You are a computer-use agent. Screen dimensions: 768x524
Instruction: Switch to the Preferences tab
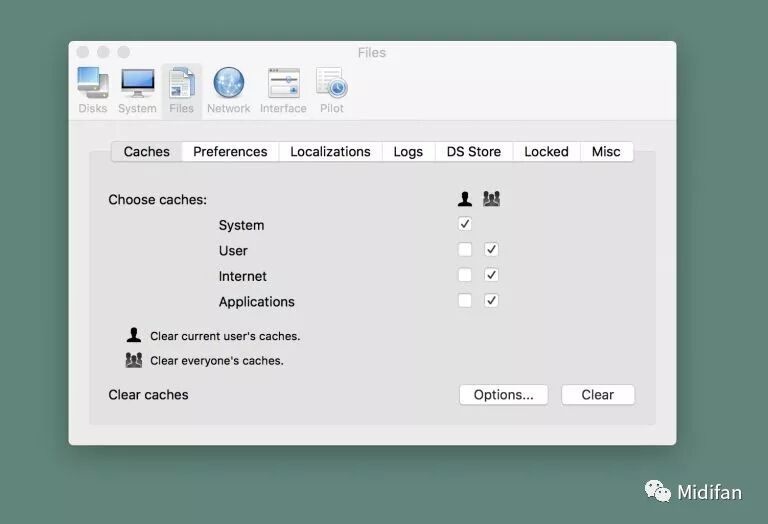click(x=230, y=152)
